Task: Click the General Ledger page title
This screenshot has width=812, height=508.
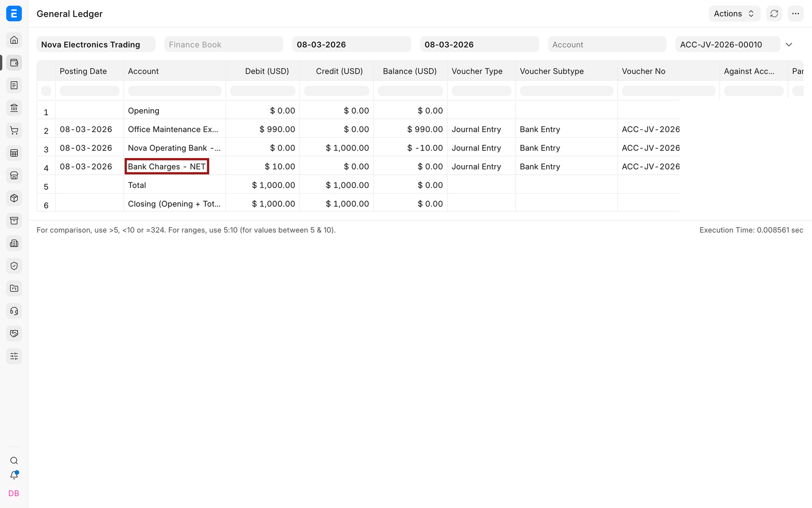Action: [x=70, y=14]
